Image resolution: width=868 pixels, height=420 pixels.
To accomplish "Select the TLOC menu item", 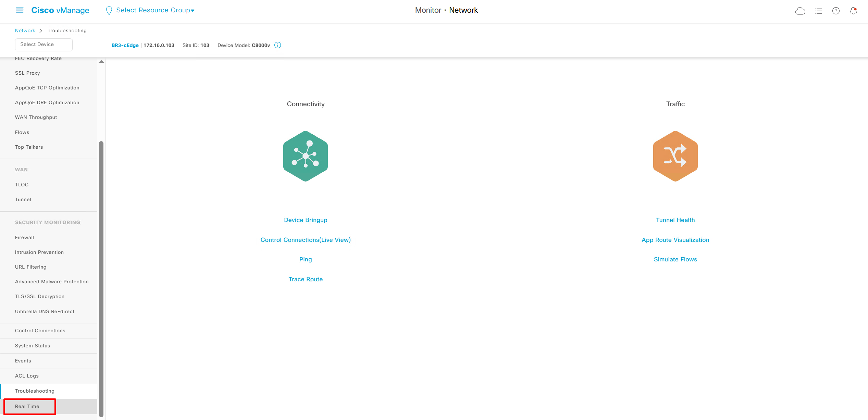I will [x=22, y=185].
